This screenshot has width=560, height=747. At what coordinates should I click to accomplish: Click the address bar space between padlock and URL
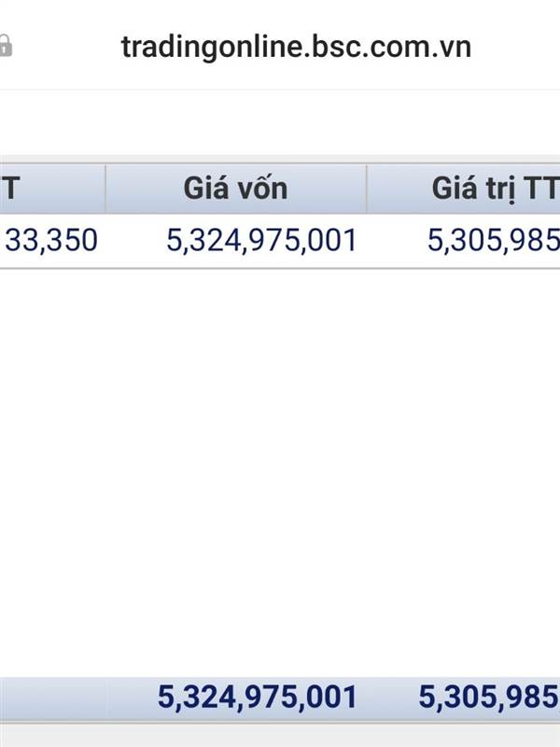(66, 48)
